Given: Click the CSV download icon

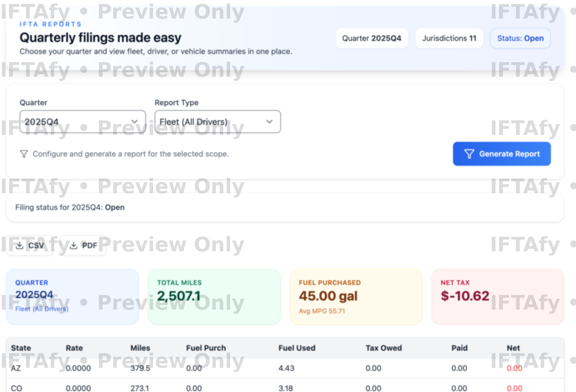Looking at the screenshot, I should [19, 245].
